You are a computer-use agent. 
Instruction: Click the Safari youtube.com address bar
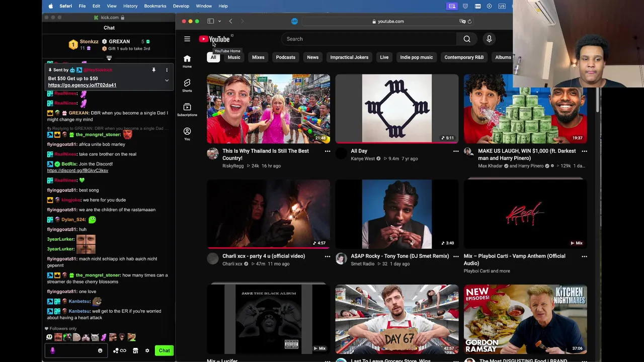387,21
